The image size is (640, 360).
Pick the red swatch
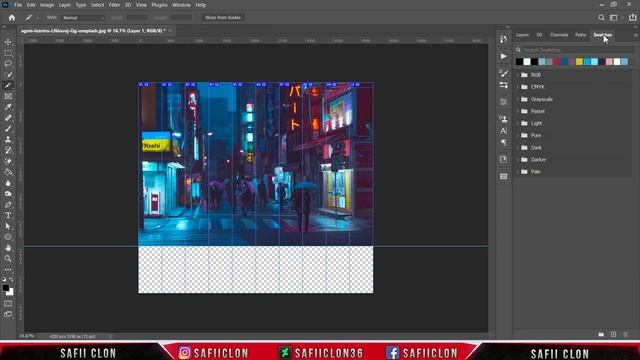tap(557, 62)
